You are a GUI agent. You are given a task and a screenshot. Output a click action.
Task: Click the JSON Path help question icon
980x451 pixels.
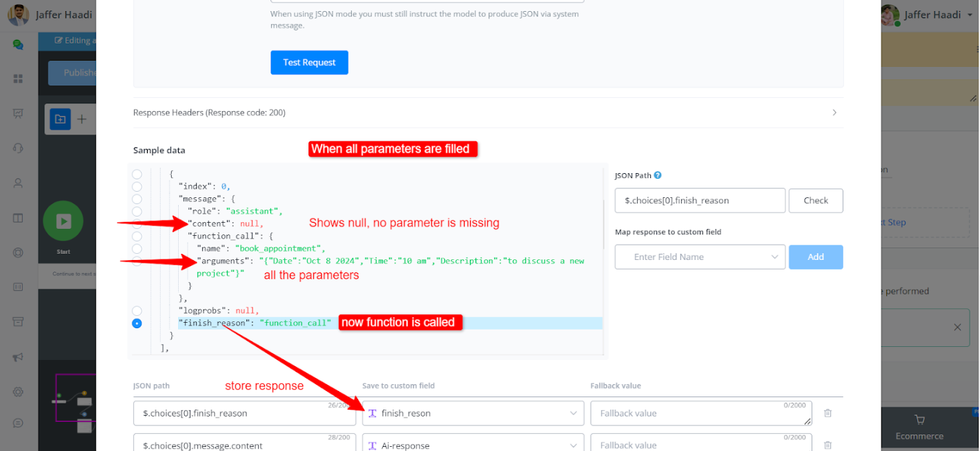(658, 176)
